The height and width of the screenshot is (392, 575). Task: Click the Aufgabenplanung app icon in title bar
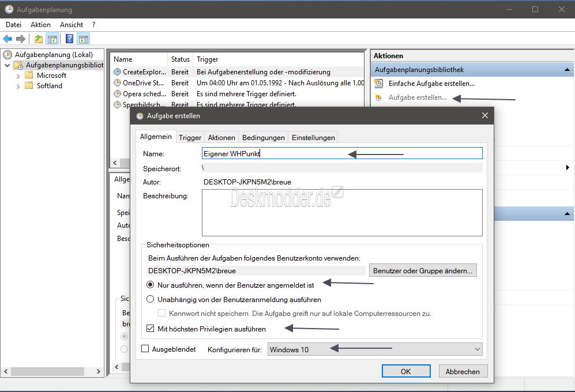pyautogui.click(x=9, y=10)
